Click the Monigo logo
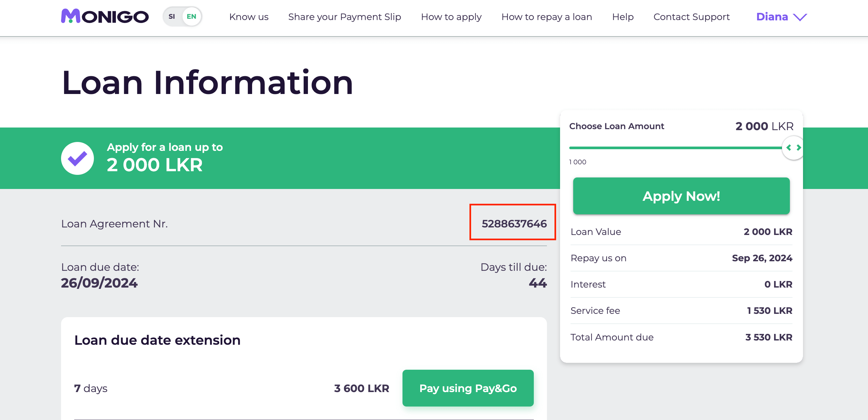 coord(104,16)
